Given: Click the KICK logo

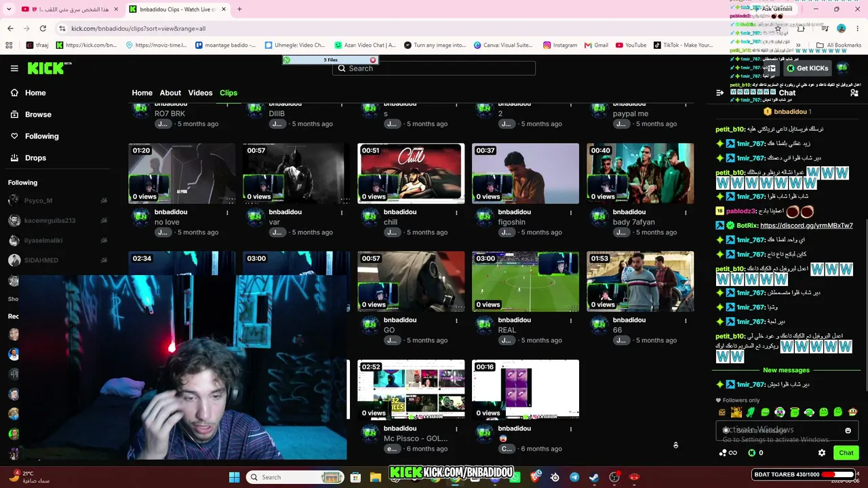Looking at the screenshot, I should pyautogui.click(x=49, y=68).
